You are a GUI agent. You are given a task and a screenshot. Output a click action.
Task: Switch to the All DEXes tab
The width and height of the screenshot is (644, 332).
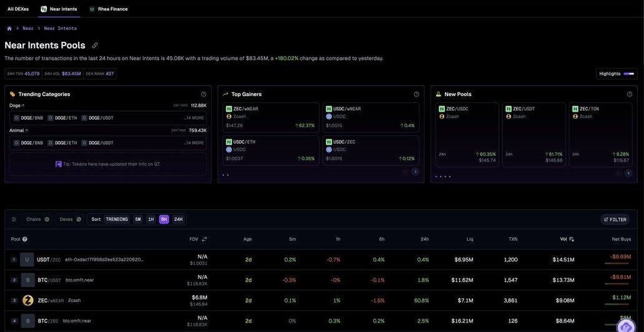click(18, 9)
